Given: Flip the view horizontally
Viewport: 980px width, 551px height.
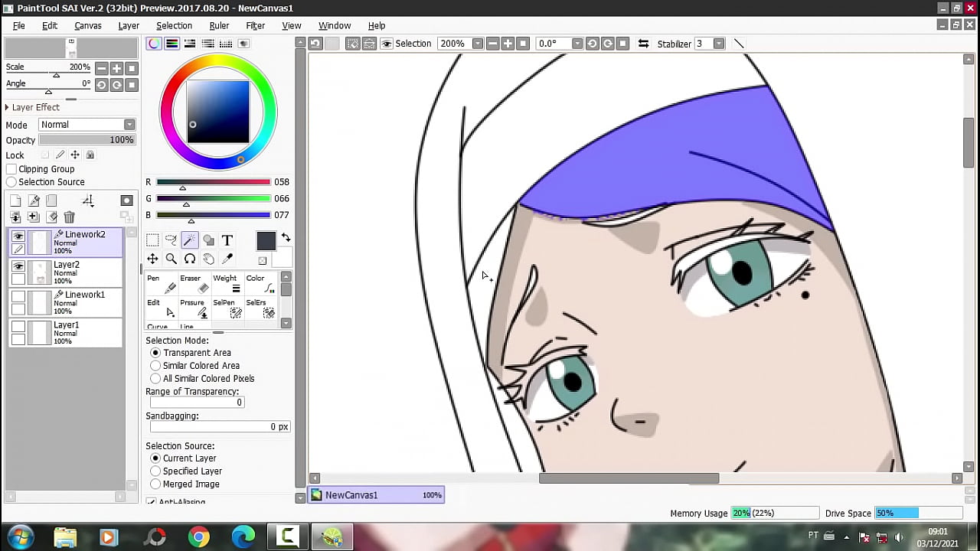Looking at the screenshot, I should (643, 44).
